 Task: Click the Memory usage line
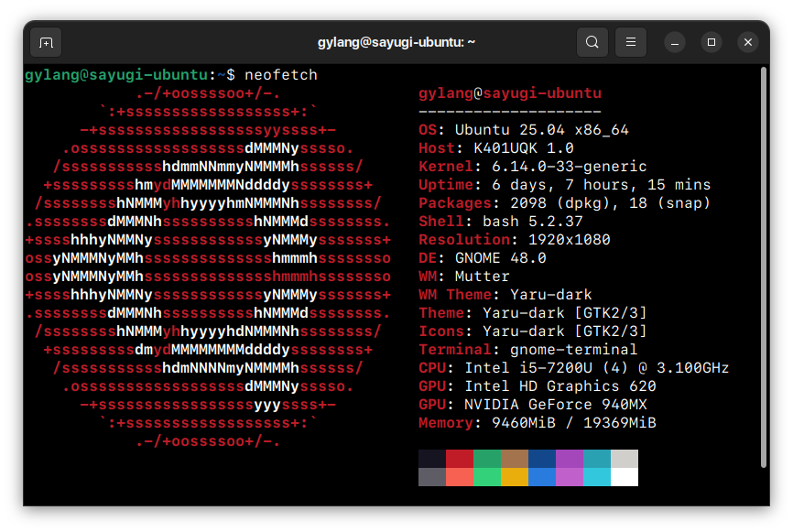(x=537, y=423)
